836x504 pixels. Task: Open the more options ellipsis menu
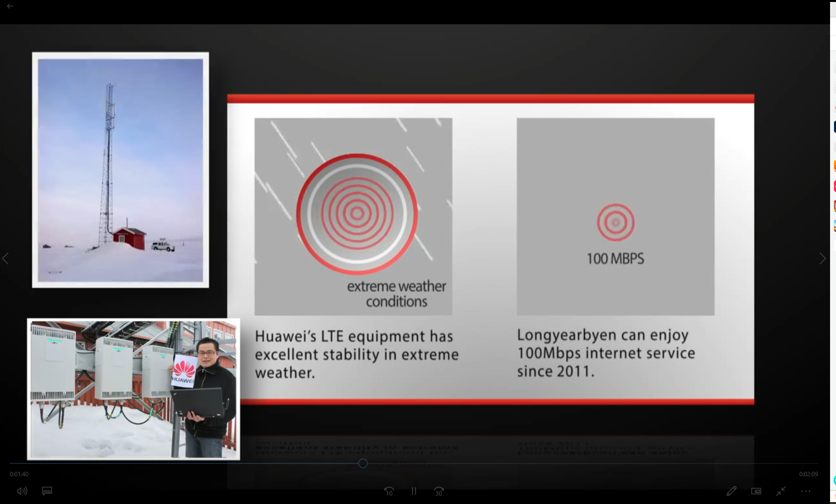(806, 491)
